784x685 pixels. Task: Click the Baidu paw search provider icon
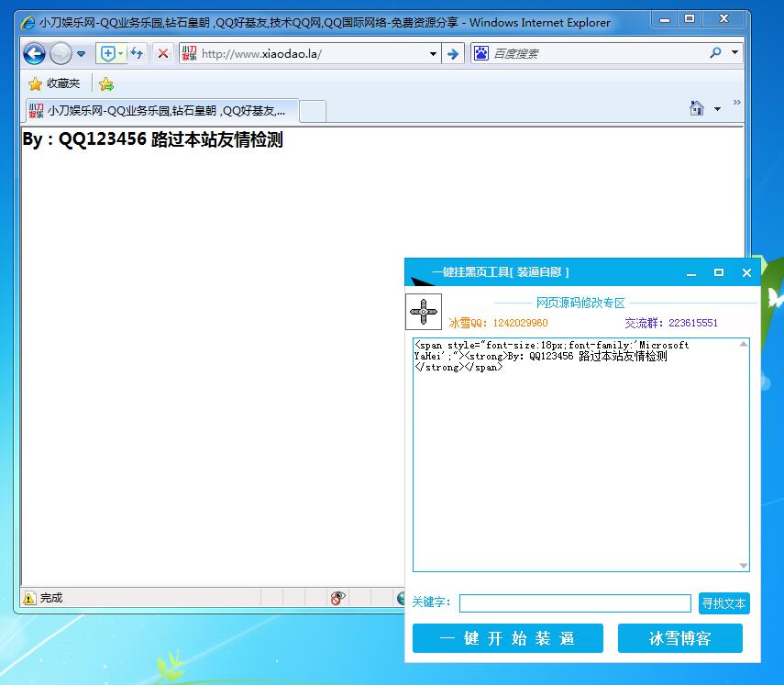point(481,53)
